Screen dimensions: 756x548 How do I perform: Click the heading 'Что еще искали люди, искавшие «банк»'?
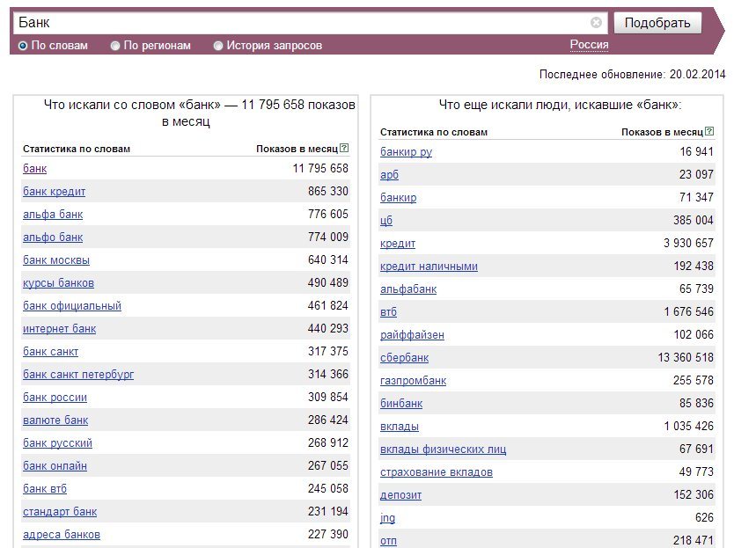pos(560,105)
